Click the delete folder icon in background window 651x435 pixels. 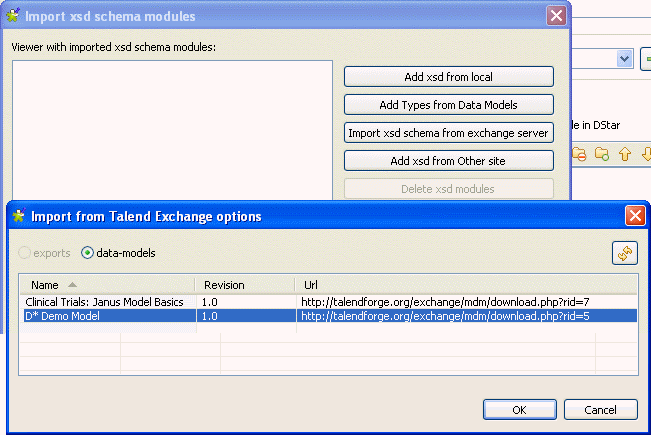point(579,154)
